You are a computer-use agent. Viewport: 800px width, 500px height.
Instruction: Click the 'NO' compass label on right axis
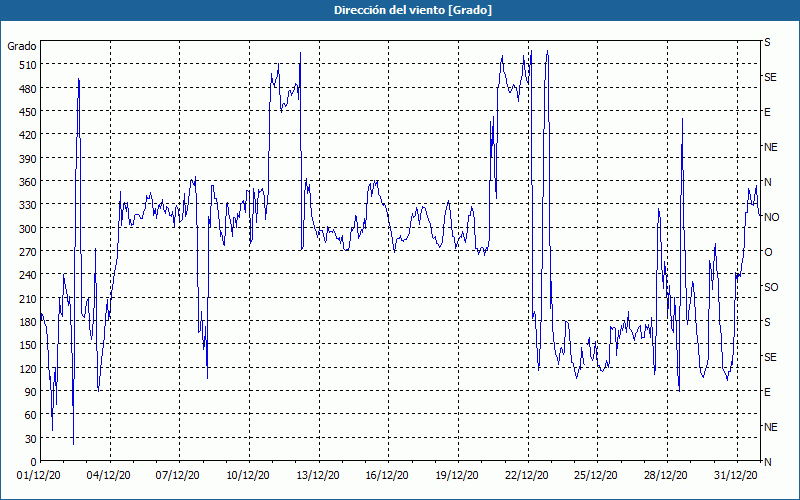[x=771, y=217]
